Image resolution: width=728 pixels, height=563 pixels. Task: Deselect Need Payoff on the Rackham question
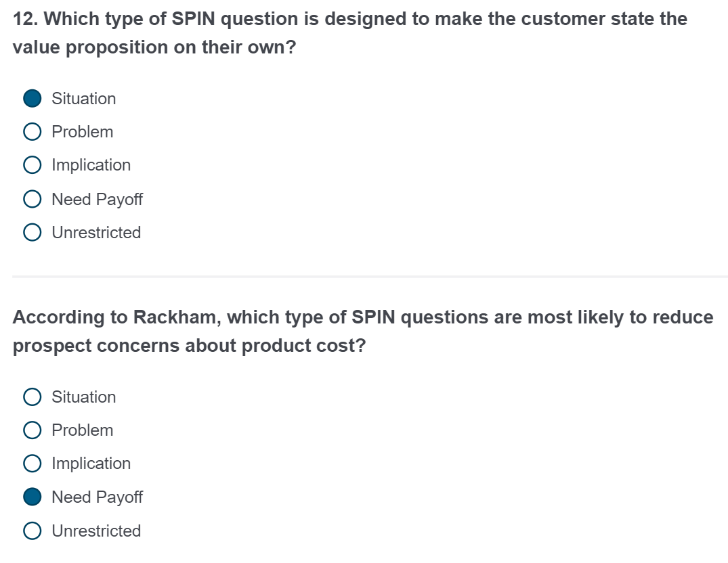coord(32,497)
